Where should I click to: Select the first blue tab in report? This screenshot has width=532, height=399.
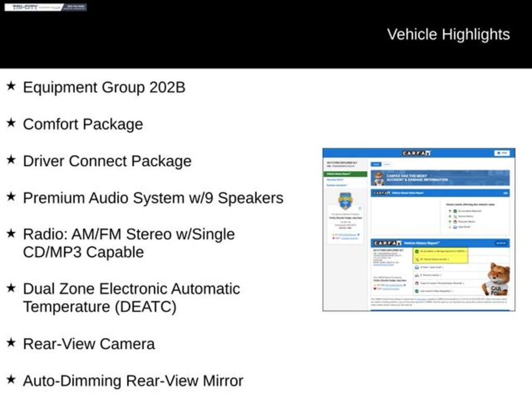[x=376, y=164]
